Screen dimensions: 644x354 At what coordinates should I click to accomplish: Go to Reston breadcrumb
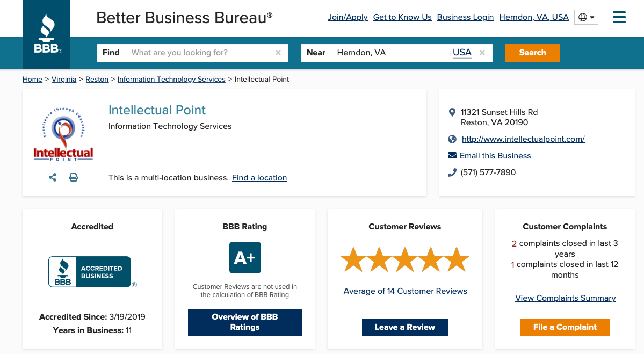coord(97,80)
